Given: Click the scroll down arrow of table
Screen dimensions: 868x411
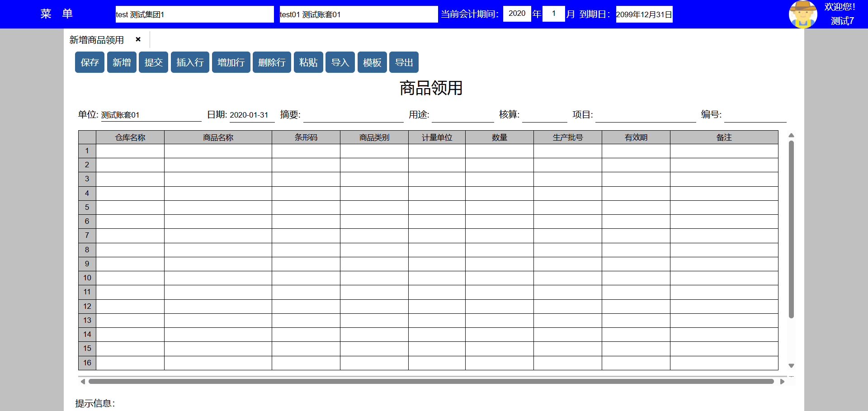Looking at the screenshot, I should [791, 366].
